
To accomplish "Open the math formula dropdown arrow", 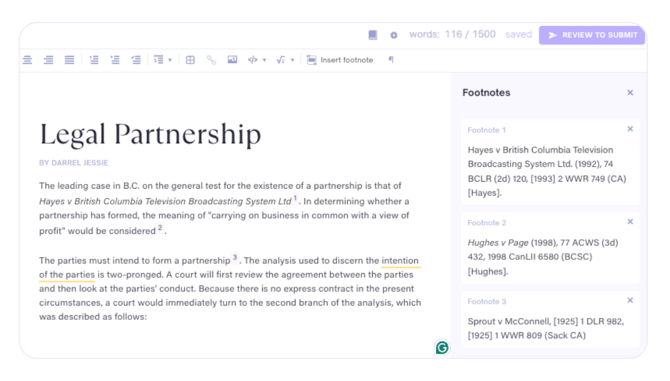I will click(x=293, y=60).
